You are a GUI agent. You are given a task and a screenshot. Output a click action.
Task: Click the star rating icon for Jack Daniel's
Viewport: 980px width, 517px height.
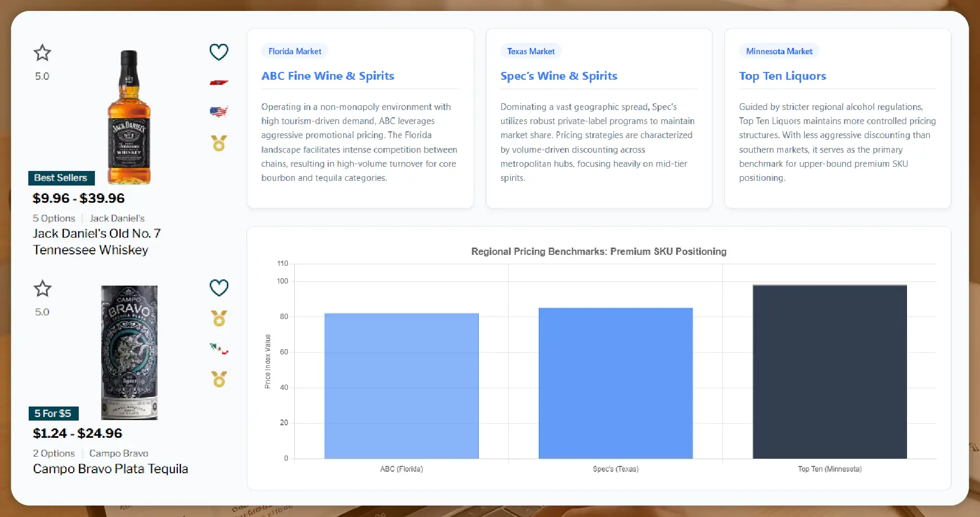point(42,52)
